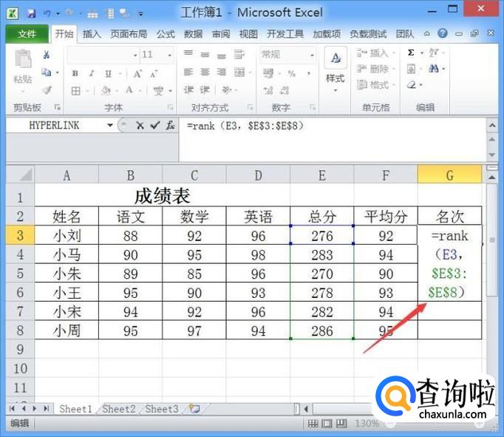The image size is (504, 437).
Task: Click the Increase Indent icon
Action: coord(205,89)
